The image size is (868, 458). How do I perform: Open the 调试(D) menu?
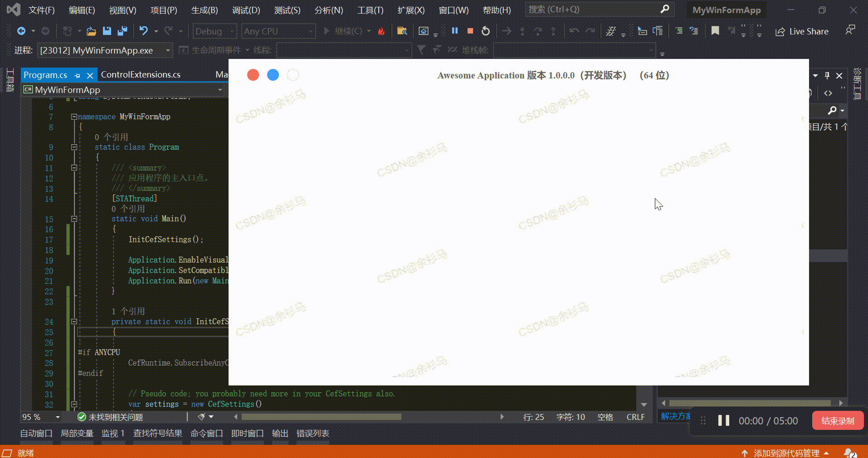(x=246, y=10)
